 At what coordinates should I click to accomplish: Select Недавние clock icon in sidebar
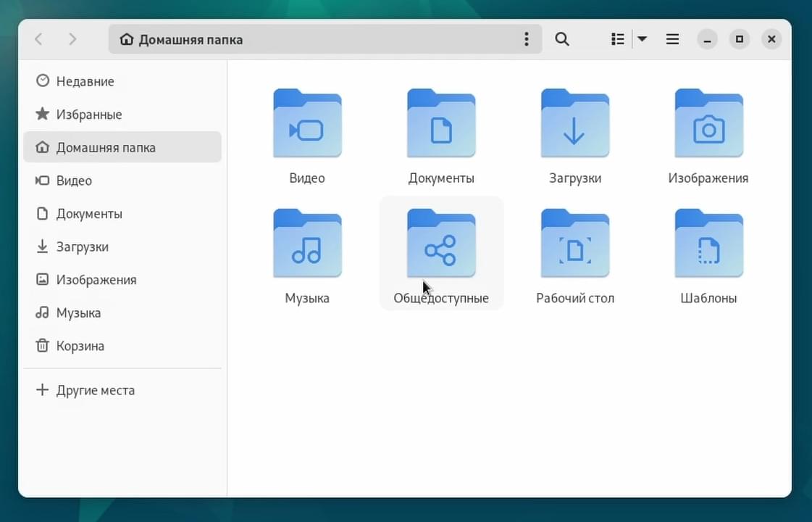point(43,81)
